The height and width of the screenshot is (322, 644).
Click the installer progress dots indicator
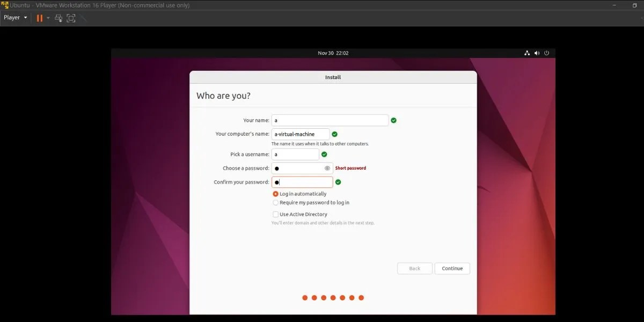(x=333, y=297)
